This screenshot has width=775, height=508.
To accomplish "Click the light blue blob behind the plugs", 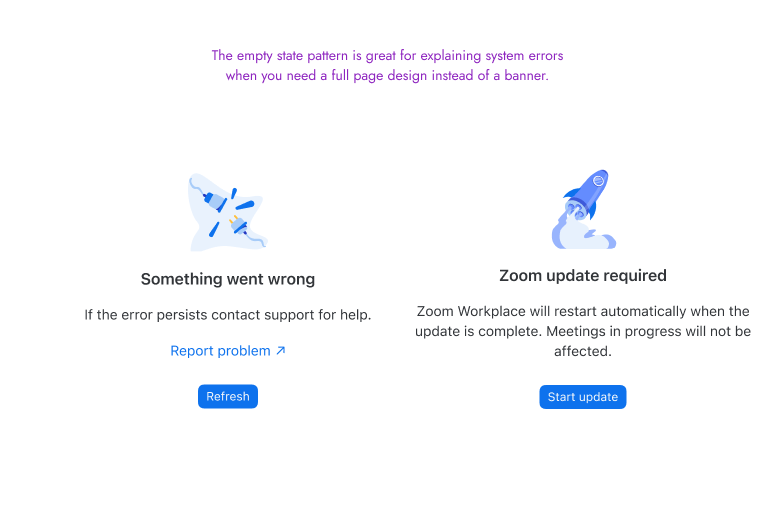I will pyautogui.click(x=205, y=237).
